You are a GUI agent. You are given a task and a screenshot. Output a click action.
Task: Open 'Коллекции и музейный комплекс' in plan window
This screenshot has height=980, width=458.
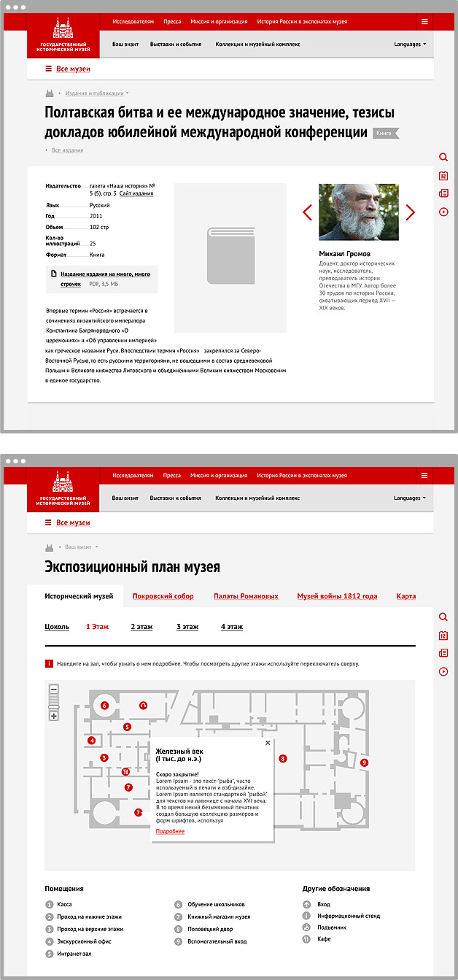click(257, 498)
